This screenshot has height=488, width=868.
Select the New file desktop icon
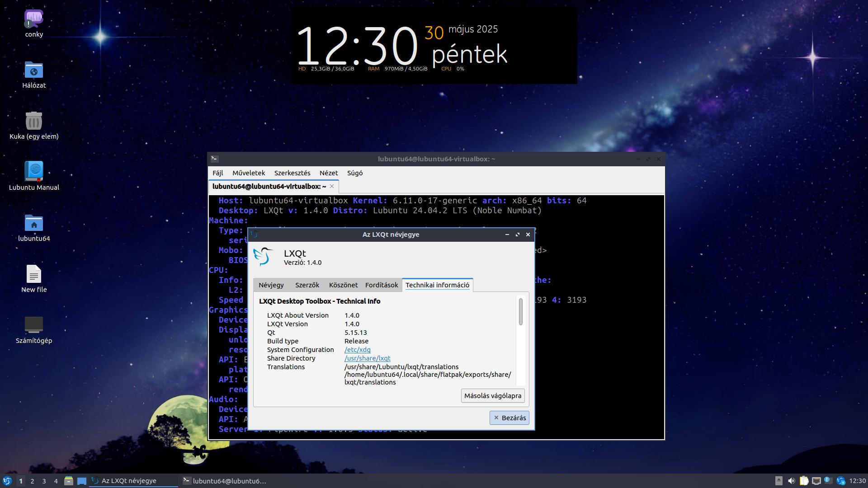tap(34, 274)
